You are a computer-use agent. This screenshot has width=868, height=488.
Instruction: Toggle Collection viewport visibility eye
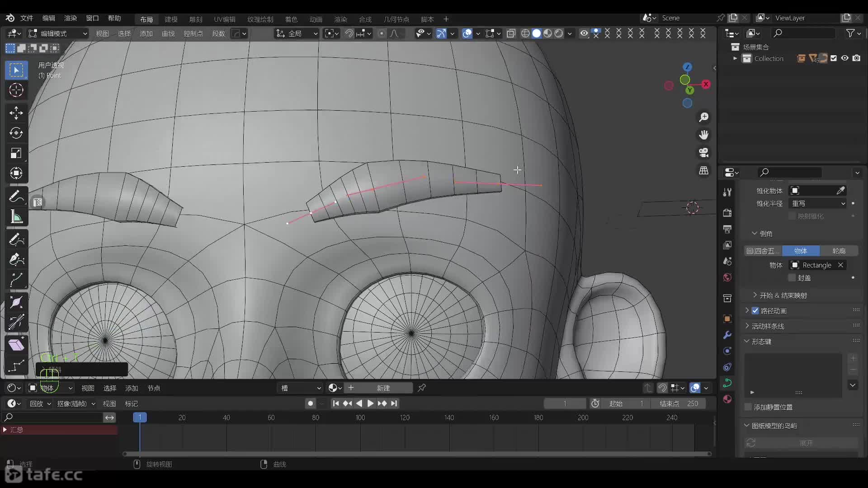[844, 58]
